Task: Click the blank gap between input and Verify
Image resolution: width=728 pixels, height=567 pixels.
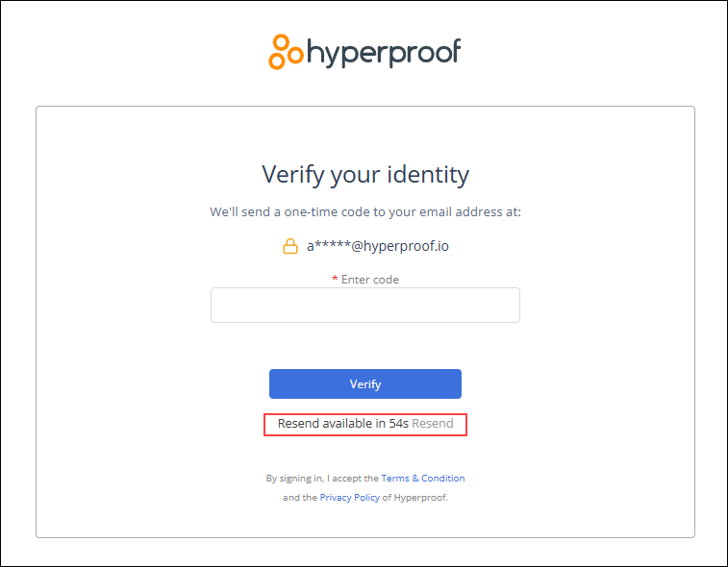Action: click(364, 346)
